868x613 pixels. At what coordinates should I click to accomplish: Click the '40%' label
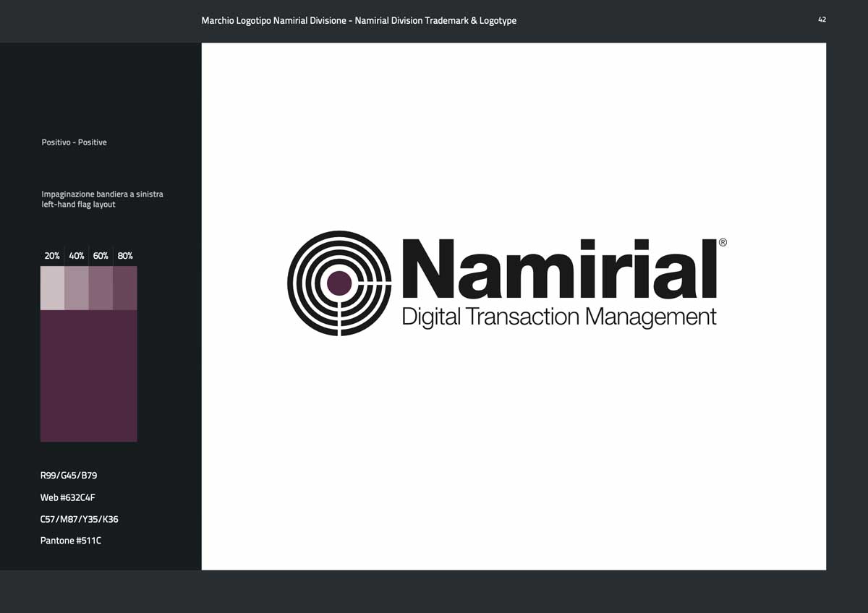[77, 256]
